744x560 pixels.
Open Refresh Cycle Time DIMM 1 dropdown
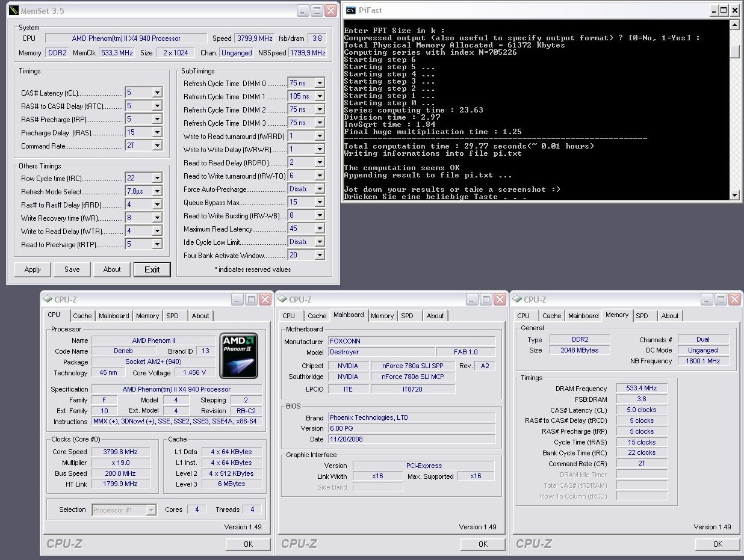[320, 96]
